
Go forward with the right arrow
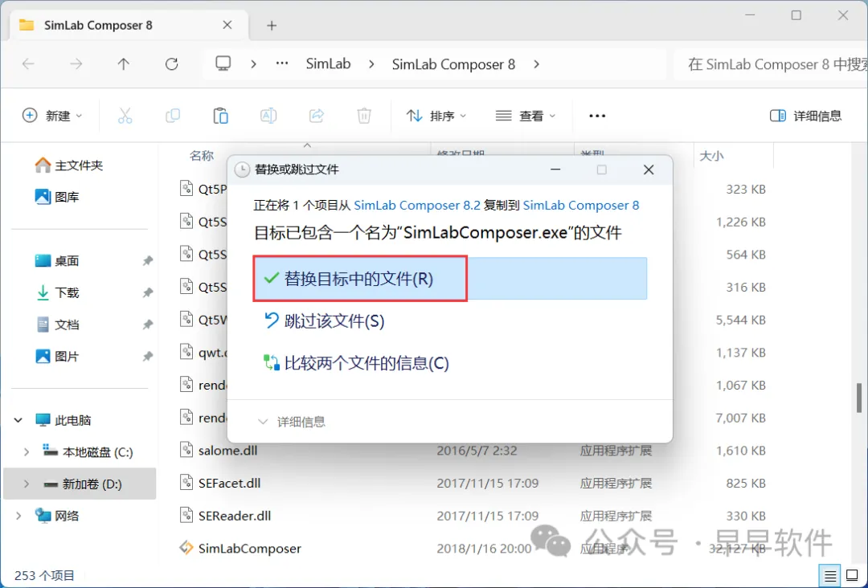pyautogui.click(x=76, y=64)
